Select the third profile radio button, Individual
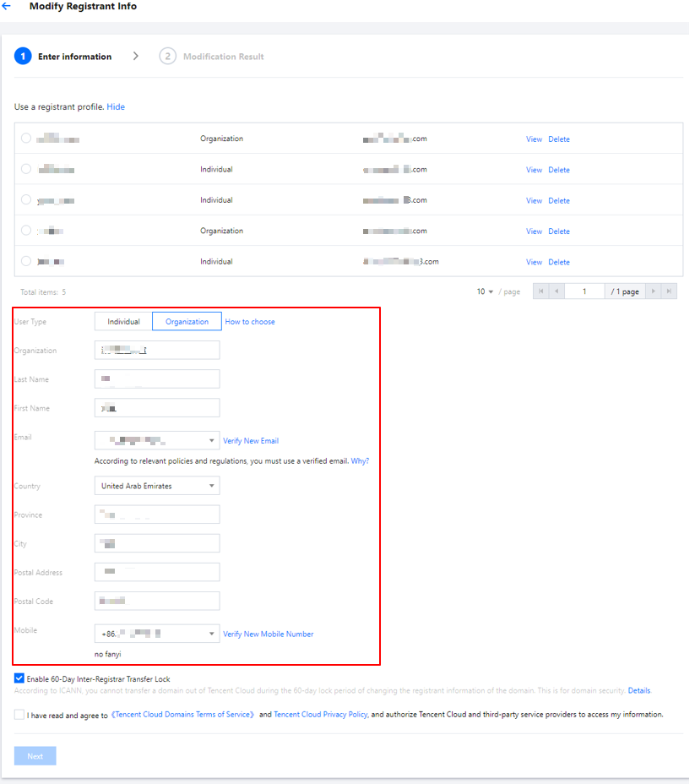 point(26,199)
